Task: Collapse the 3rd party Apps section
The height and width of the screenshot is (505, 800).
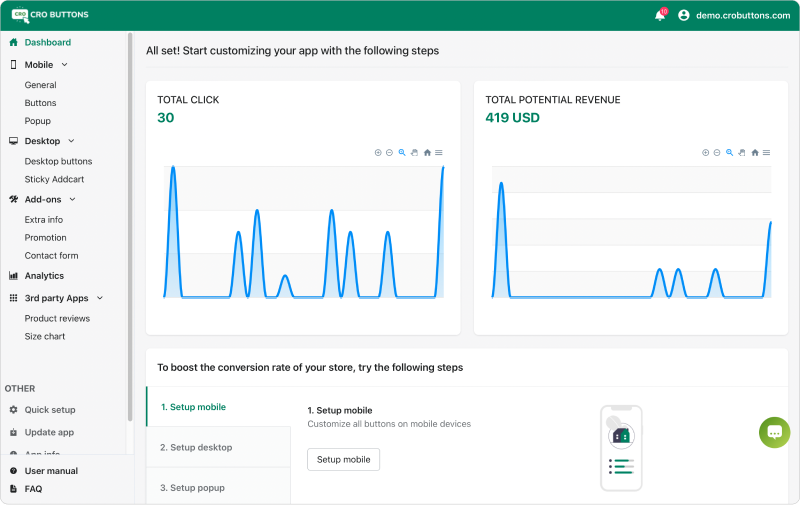Action: click(x=100, y=298)
